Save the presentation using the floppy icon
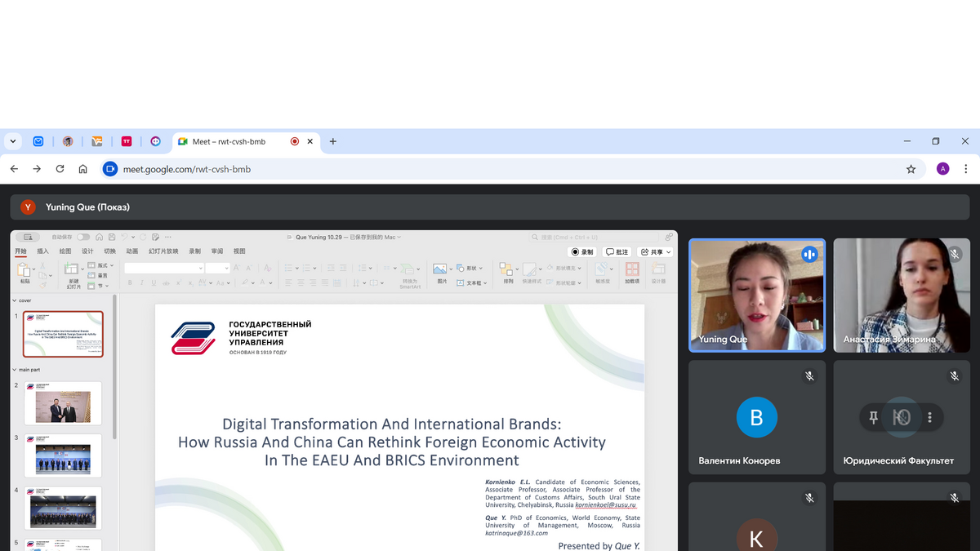This screenshot has height=551, width=980. click(114, 238)
